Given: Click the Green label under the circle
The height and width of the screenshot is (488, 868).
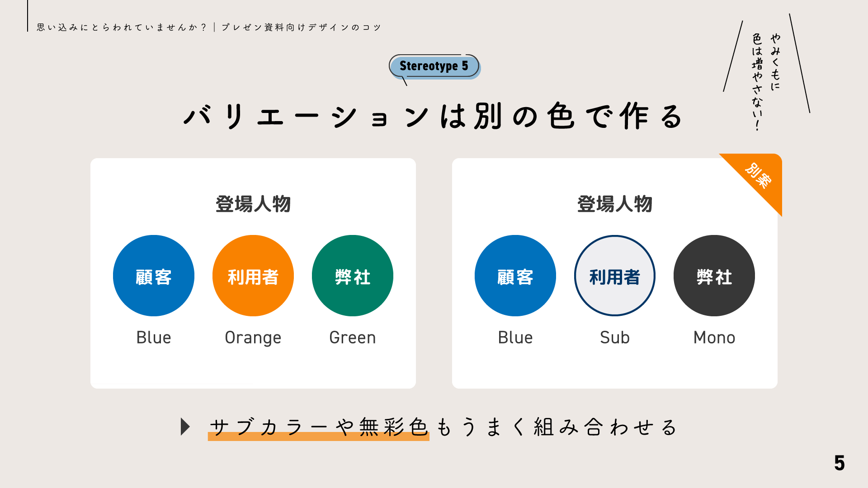Looking at the screenshot, I should click(353, 338).
